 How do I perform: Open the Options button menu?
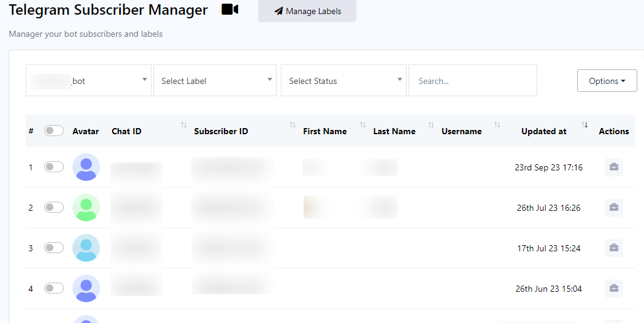point(607,81)
